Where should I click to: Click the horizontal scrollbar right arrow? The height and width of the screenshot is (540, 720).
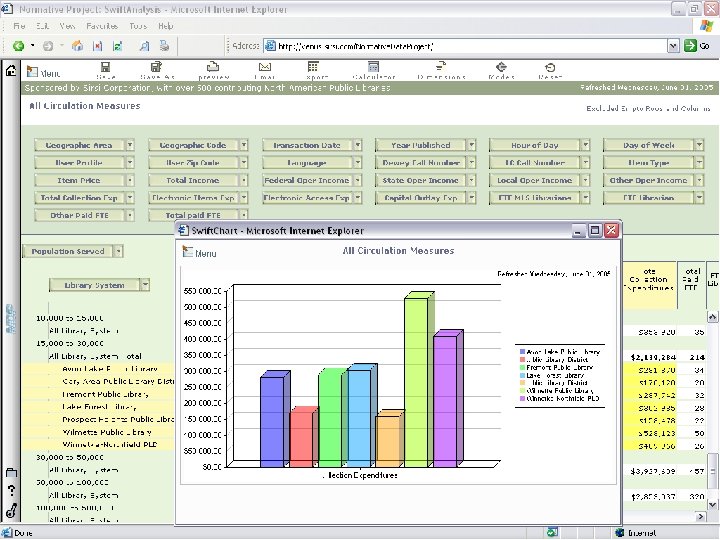coord(700,517)
